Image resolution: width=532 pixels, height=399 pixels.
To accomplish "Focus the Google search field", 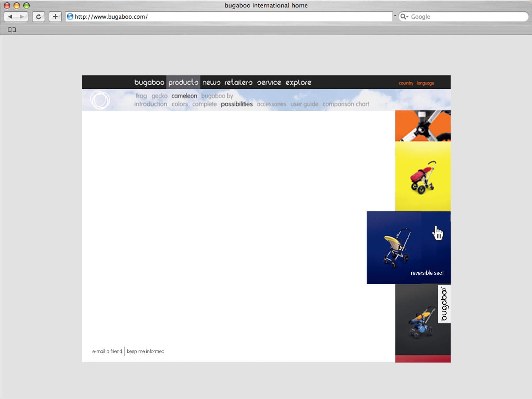I will pos(463,17).
